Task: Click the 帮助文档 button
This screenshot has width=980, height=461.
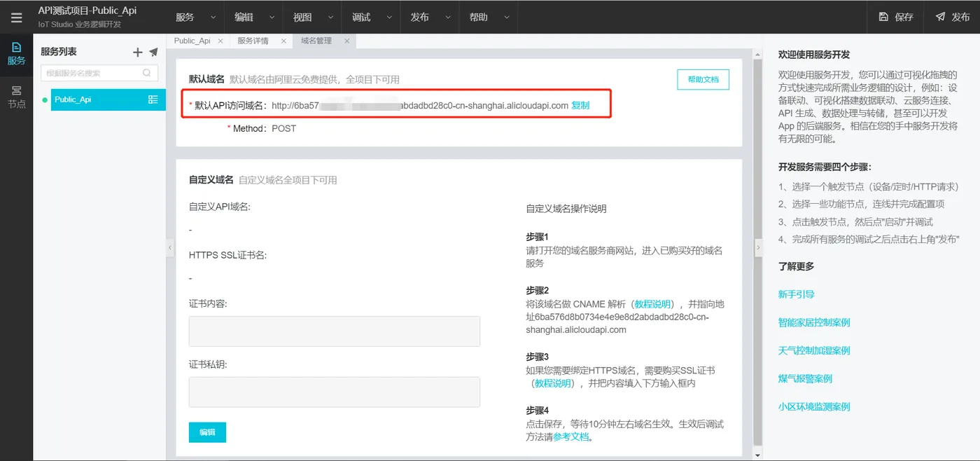Action: coord(703,80)
